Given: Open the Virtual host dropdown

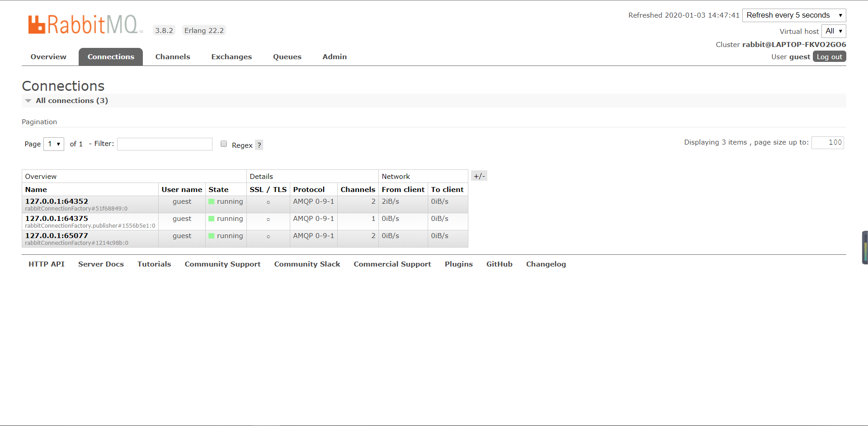Looking at the screenshot, I should (x=834, y=31).
